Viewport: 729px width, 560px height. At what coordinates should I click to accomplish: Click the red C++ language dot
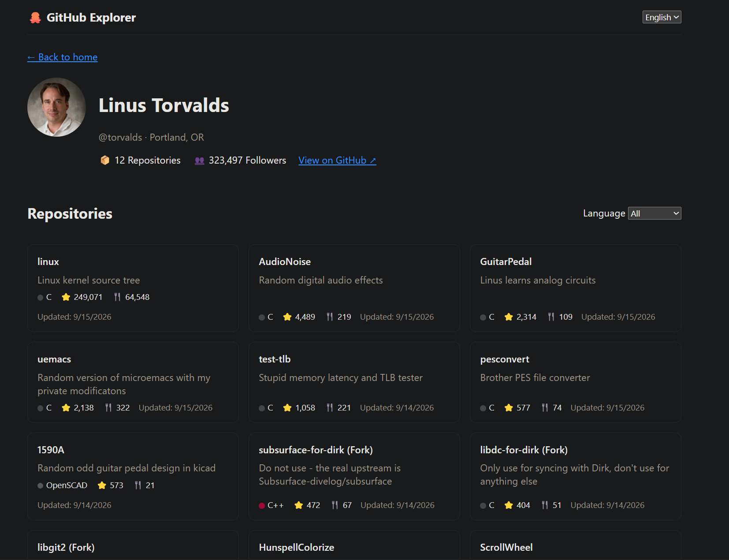click(262, 506)
